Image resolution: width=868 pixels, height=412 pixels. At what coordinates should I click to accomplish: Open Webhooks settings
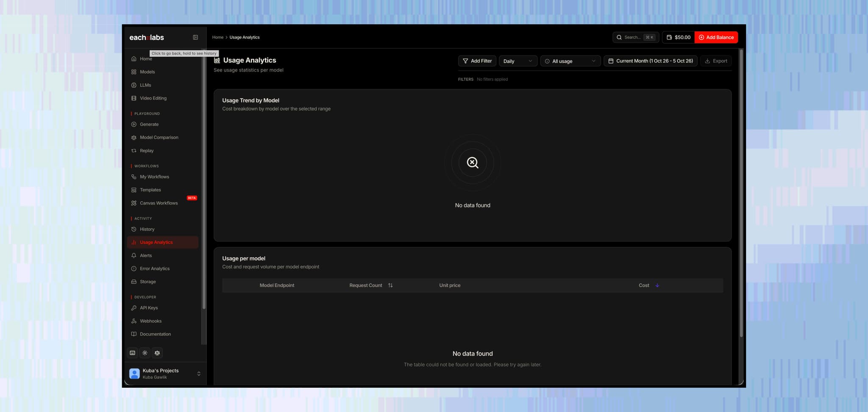click(x=163, y=321)
